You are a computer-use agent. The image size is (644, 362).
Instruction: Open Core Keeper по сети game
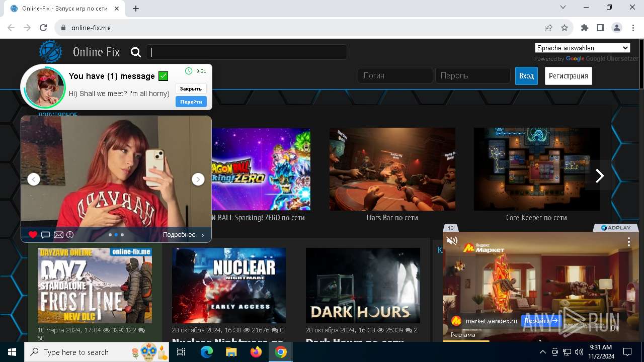pos(537,169)
